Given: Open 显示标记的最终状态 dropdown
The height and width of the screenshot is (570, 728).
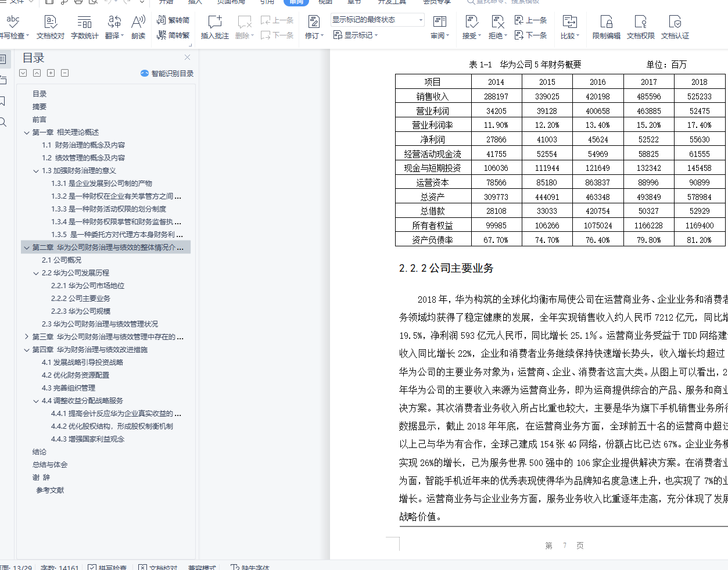Looking at the screenshot, I should coord(378,20).
